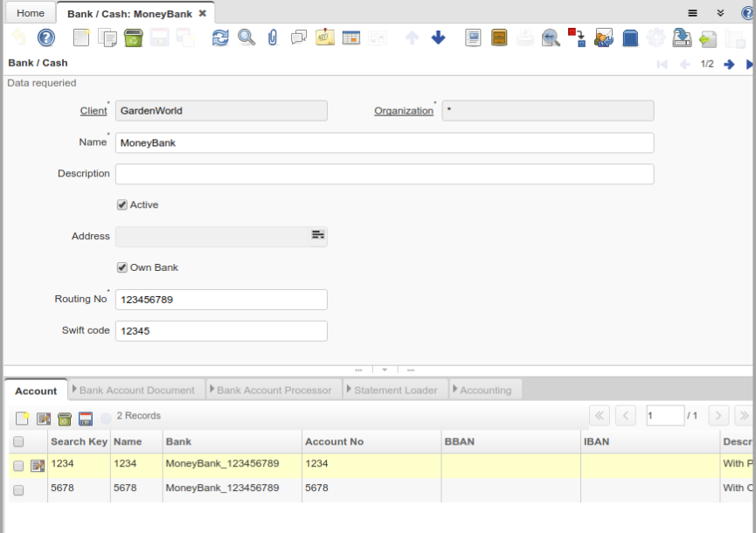Click the Routing No field
Screen dimensions: 756x533
pyautogui.click(x=221, y=300)
